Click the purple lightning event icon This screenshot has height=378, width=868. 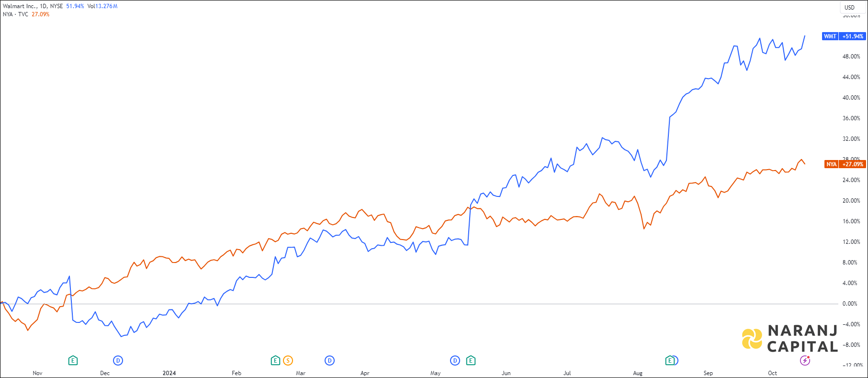(x=805, y=360)
